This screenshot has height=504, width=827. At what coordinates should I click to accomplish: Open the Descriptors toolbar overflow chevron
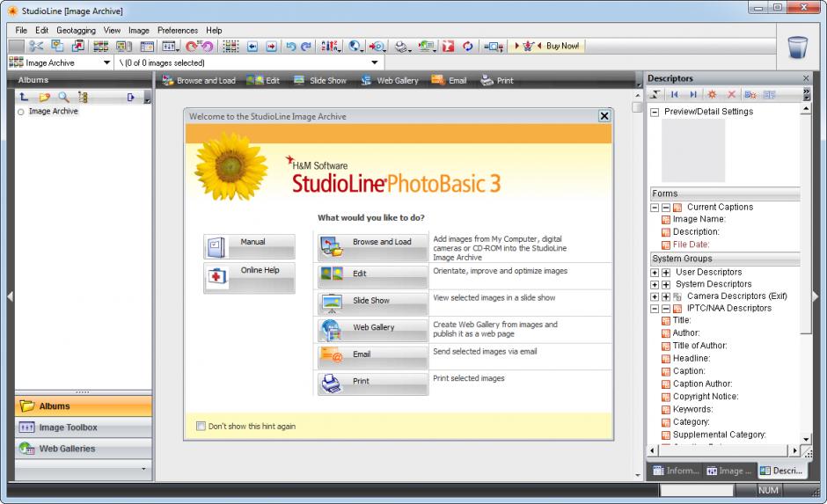coord(806,94)
